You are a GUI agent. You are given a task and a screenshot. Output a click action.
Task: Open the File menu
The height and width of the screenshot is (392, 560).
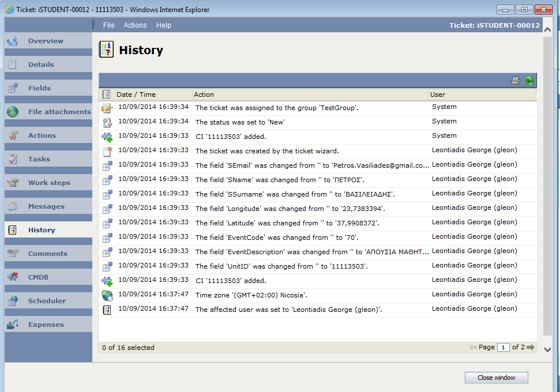108,25
